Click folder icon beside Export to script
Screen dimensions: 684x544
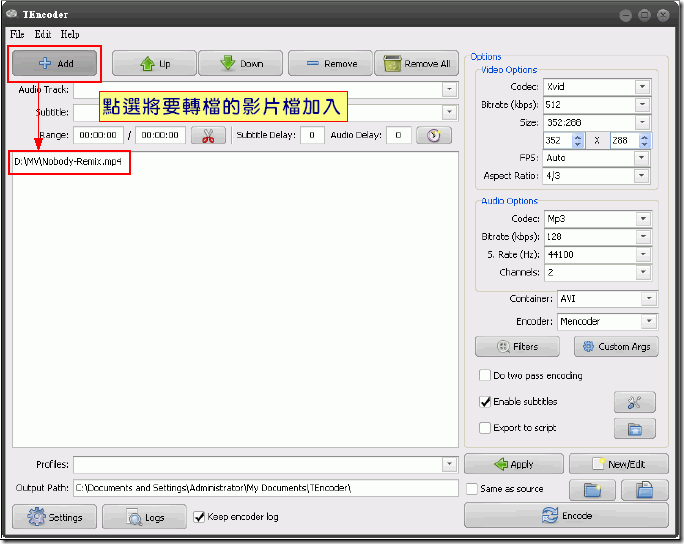point(634,429)
